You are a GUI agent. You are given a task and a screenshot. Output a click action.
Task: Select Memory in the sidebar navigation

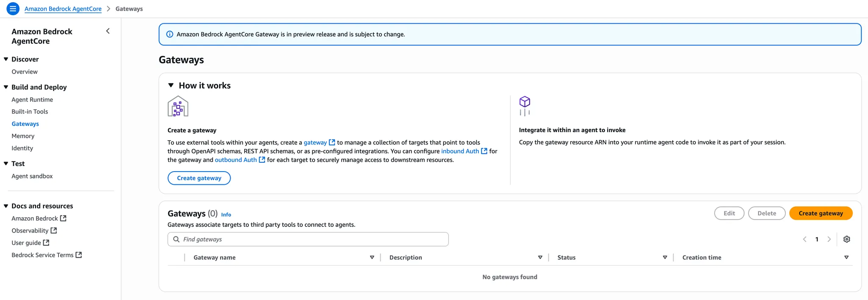click(x=23, y=136)
